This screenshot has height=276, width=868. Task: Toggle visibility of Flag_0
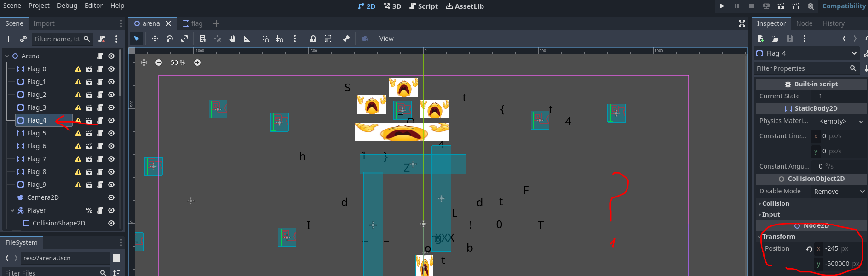click(x=111, y=69)
